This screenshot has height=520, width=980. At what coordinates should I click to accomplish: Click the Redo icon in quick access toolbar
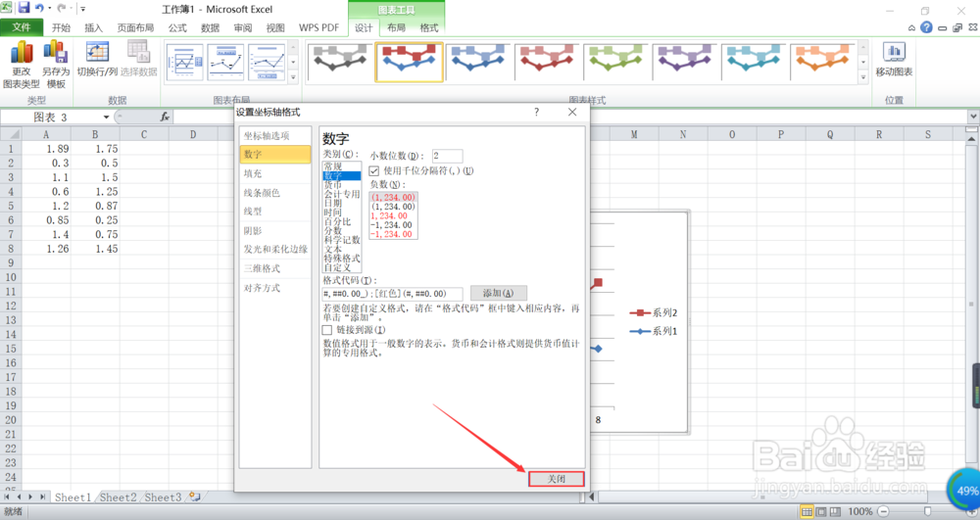tap(61, 8)
